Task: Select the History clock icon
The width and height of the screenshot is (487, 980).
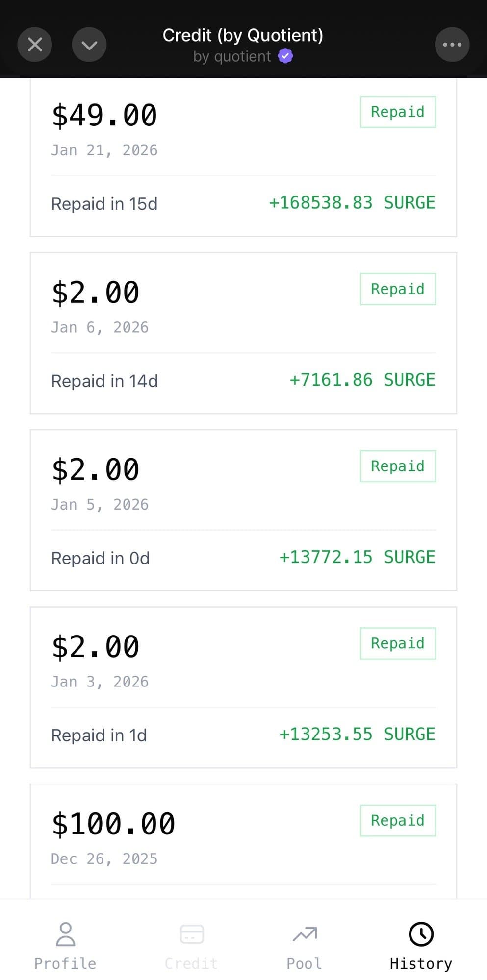Action: point(421,934)
